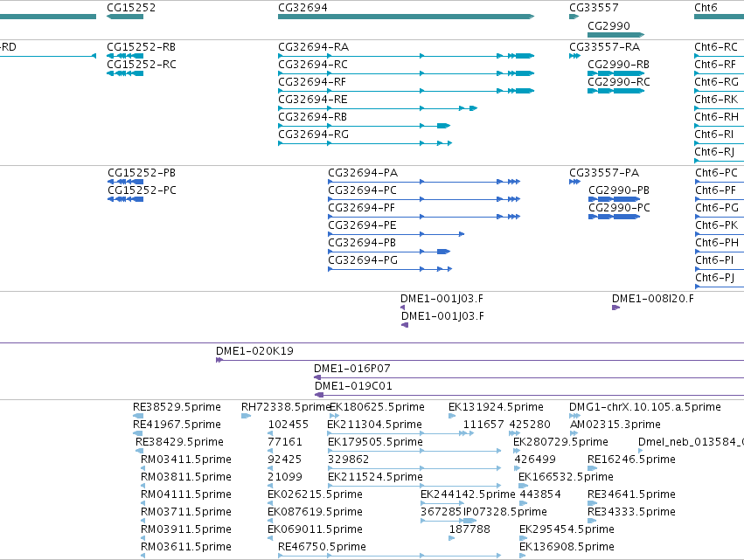Click transcript Cht6-RC
744x560 pixels.
(716, 47)
